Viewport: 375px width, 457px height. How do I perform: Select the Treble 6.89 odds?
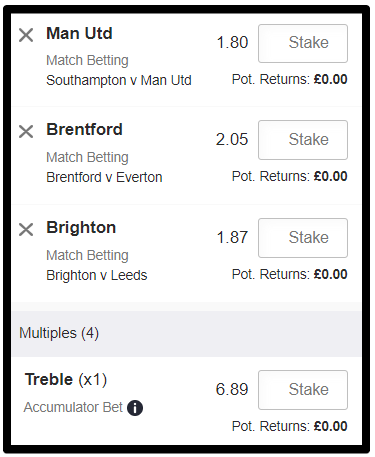pyautogui.click(x=232, y=389)
